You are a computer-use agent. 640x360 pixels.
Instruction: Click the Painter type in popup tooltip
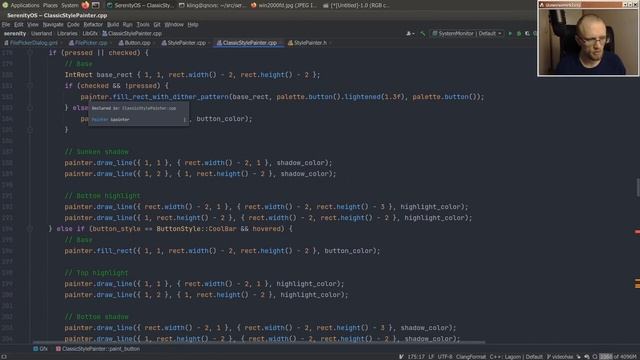pos(100,120)
